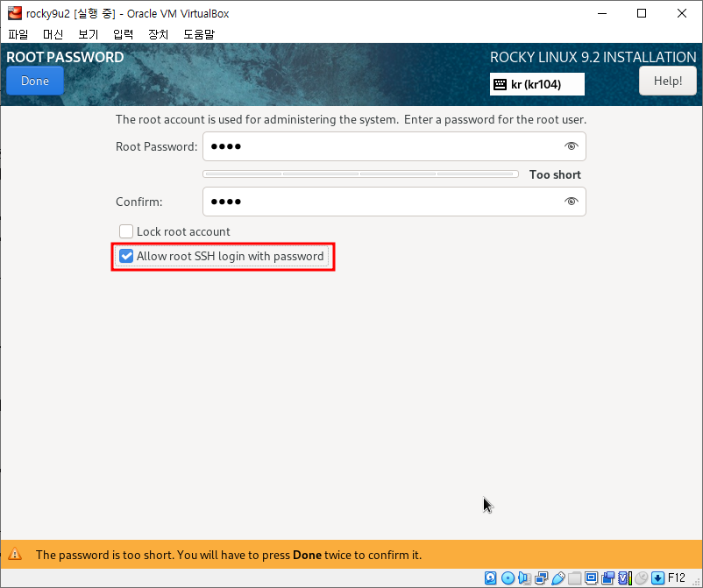Open the 머신 menu
The height and width of the screenshot is (588, 703).
[53, 34]
